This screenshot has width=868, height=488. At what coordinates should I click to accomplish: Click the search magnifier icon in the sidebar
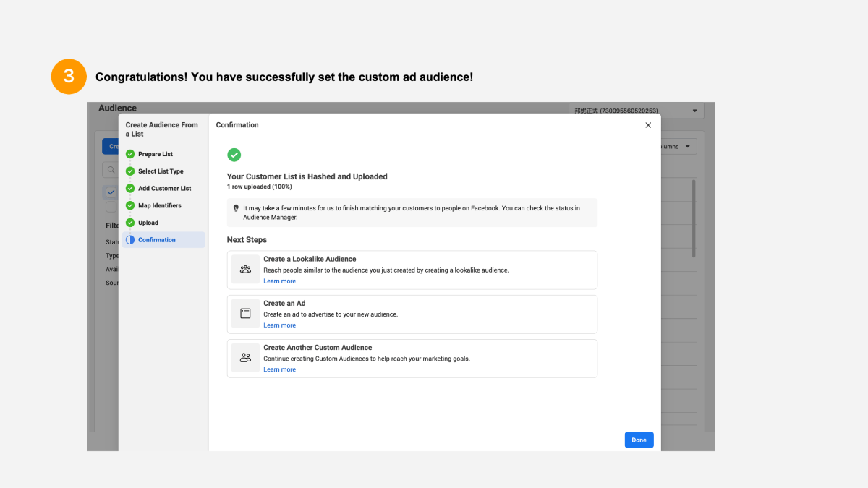pos(111,169)
